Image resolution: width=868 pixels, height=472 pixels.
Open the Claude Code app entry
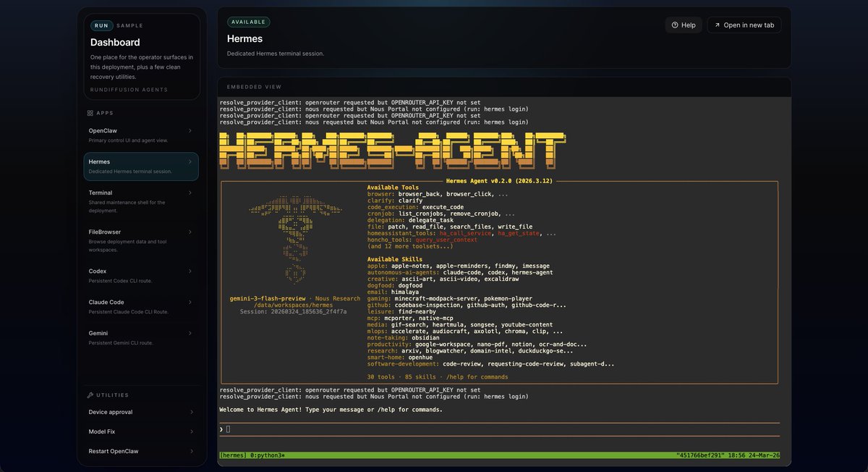[141, 306]
